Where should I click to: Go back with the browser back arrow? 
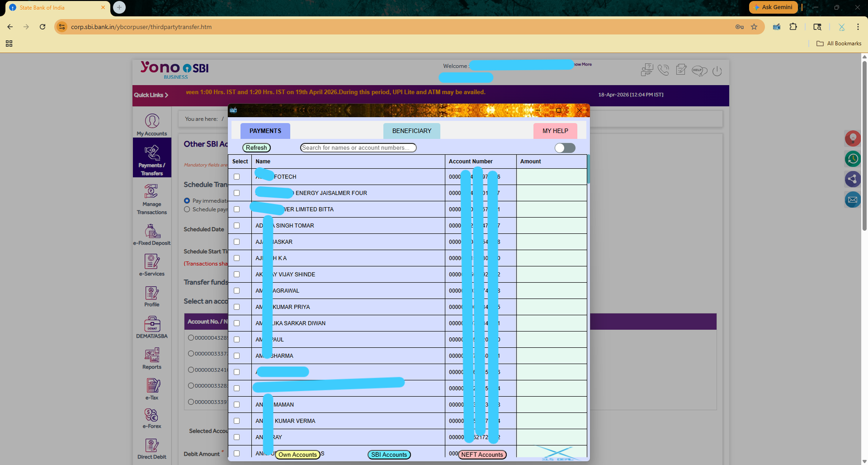tap(10, 27)
